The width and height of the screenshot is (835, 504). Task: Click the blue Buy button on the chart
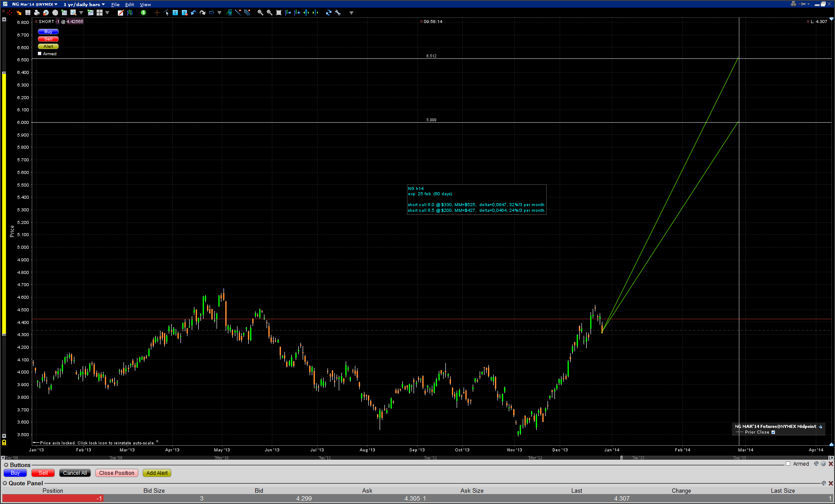click(x=48, y=32)
